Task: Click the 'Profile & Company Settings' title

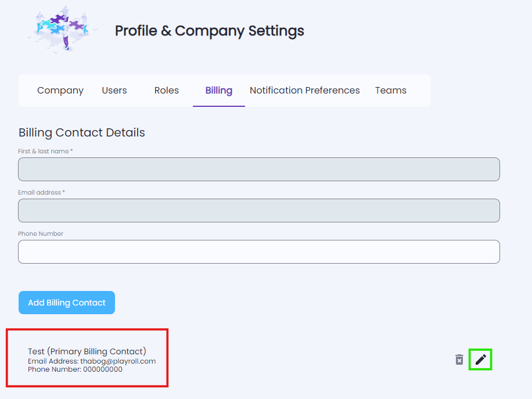Action: pyautogui.click(x=209, y=31)
